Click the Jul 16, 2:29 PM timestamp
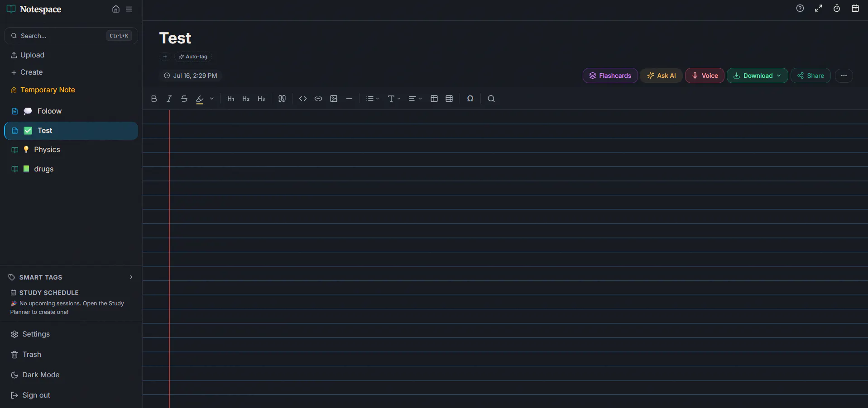Viewport: 868px width, 408px height. click(191, 76)
